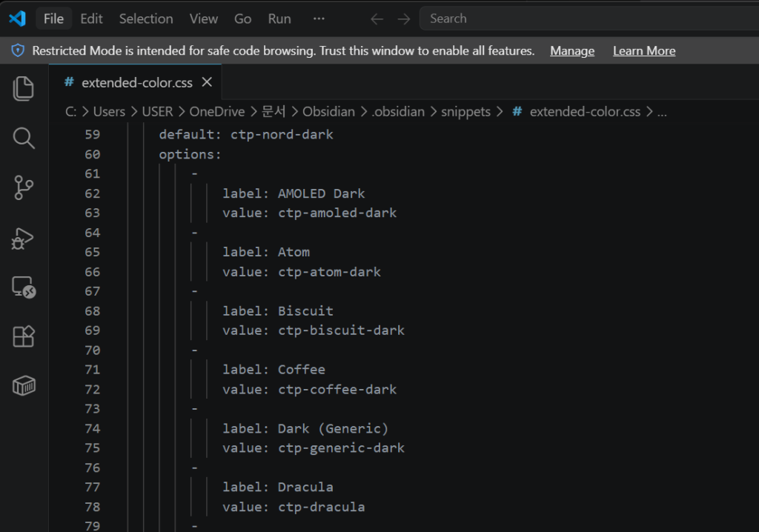Open the Run menu

point(279,19)
